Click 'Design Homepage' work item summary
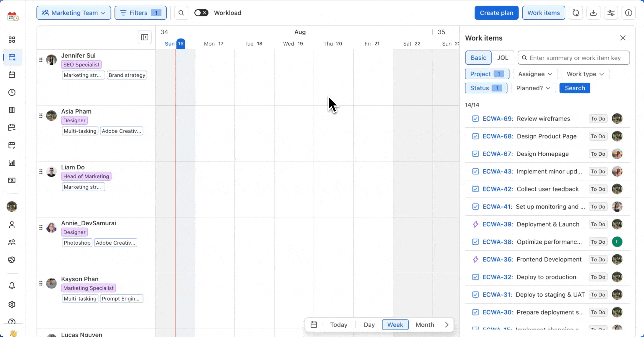The width and height of the screenshot is (644, 337). click(x=543, y=154)
